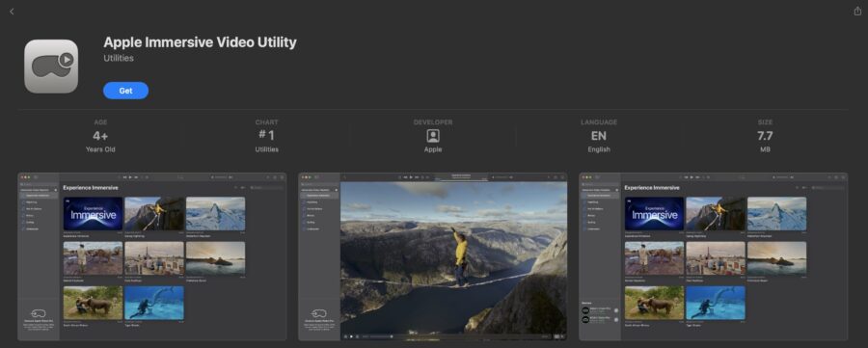Click the MB unit text
Viewport: 868px width, 348px height.
[x=765, y=149]
